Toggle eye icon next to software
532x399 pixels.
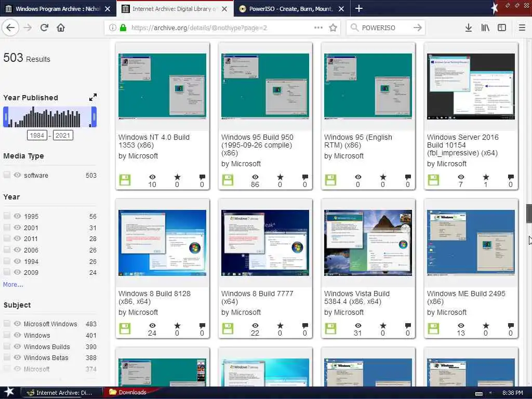(x=17, y=175)
